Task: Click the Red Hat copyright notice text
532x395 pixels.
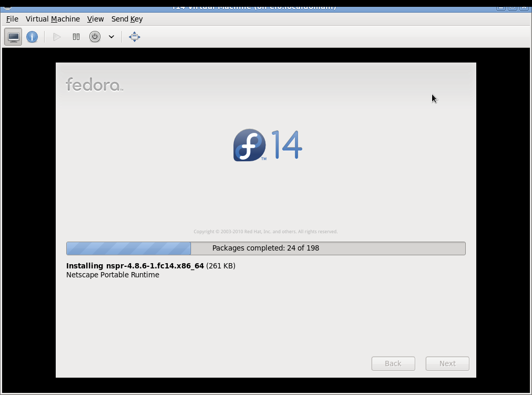Action: coord(265,232)
